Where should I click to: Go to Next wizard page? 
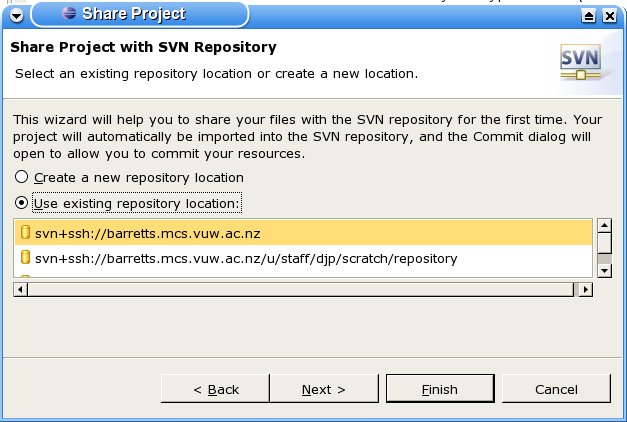coord(324,389)
